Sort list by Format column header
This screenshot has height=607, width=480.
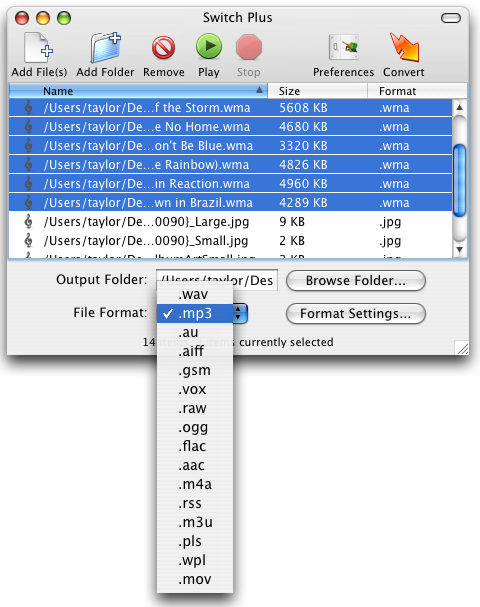tap(417, 91)
